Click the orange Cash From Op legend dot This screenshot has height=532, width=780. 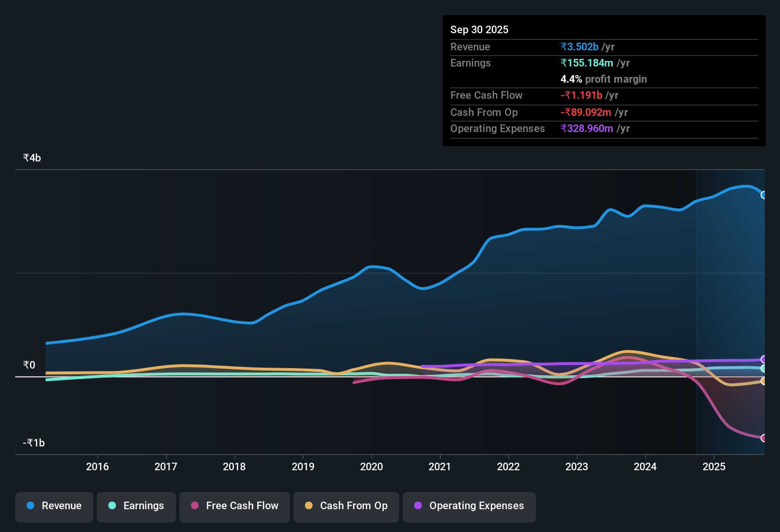(308, 506)
